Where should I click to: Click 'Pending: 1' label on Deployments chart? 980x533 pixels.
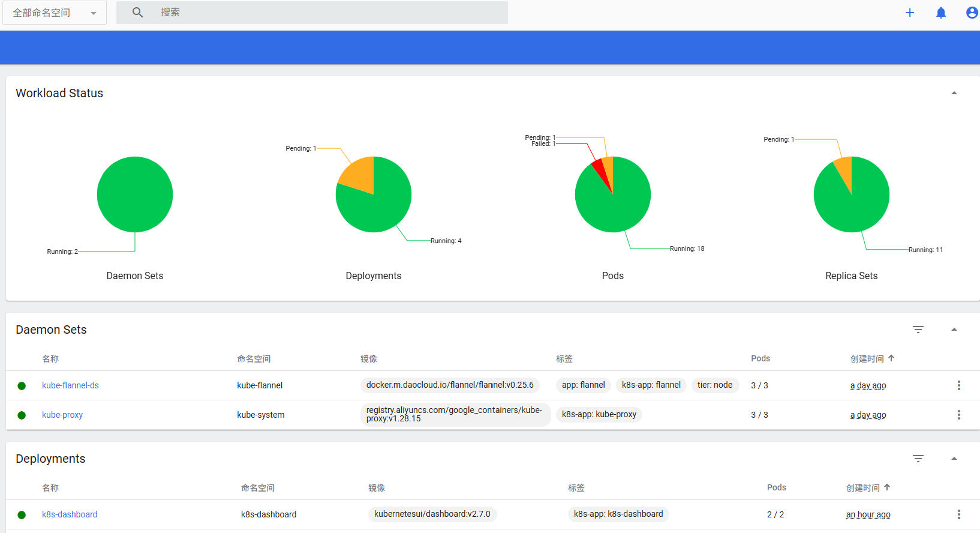click(x=301, y=148)
